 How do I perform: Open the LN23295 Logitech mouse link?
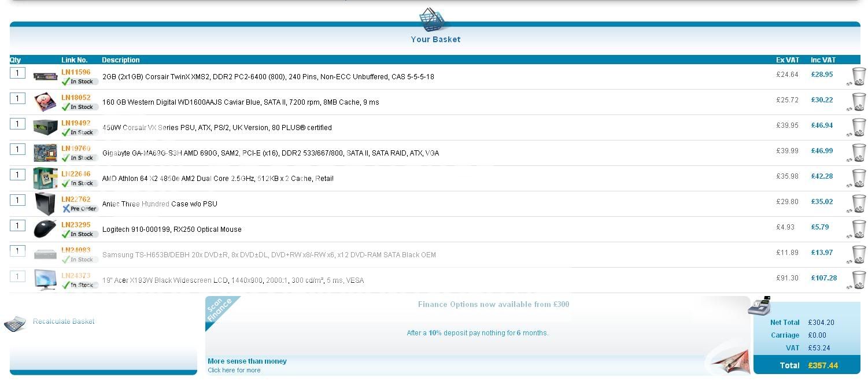coord(76,225)
